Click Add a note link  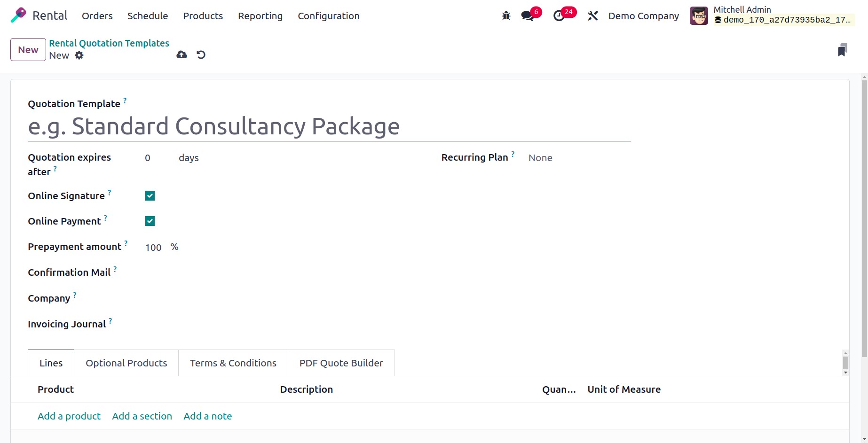pyautogui.click(x=207, y=416)
